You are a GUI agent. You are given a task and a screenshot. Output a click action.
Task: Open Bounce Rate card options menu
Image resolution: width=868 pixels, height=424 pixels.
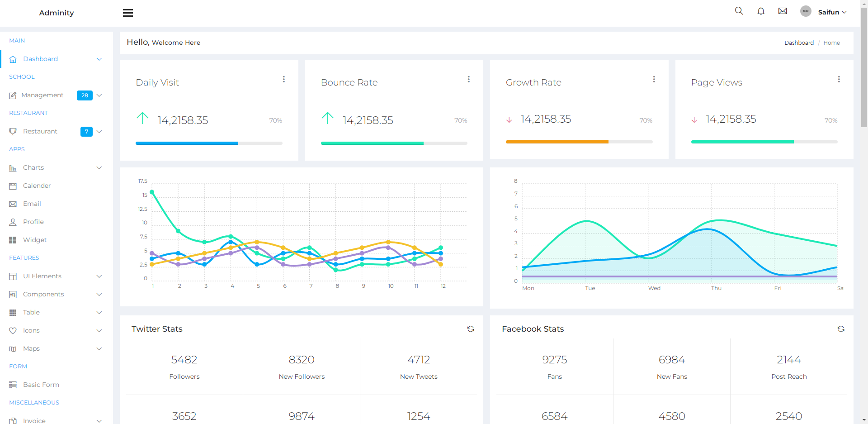coord(469,79)
